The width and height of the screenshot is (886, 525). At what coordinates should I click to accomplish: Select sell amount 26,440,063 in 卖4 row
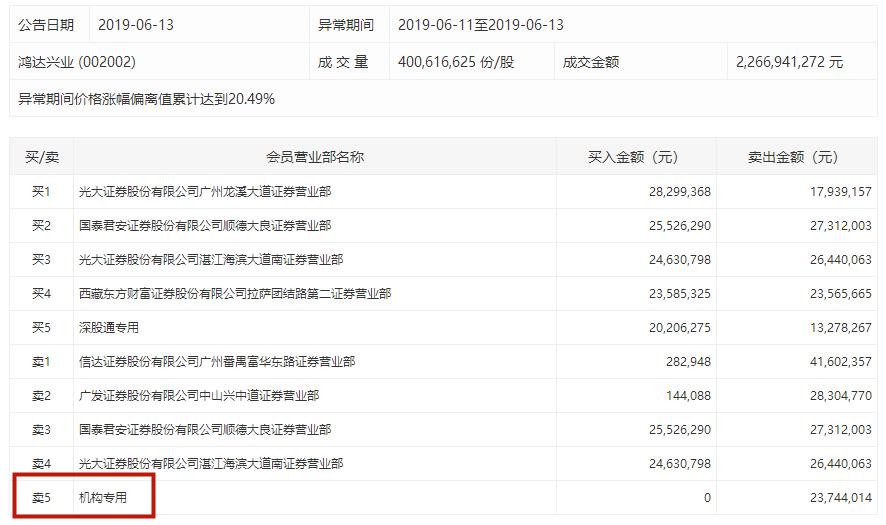[x=841, y=463]
